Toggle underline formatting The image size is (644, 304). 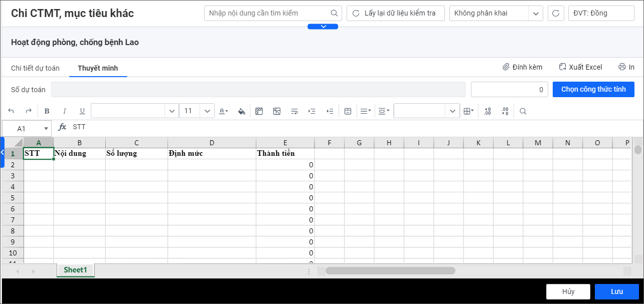(x=82, y=111)
